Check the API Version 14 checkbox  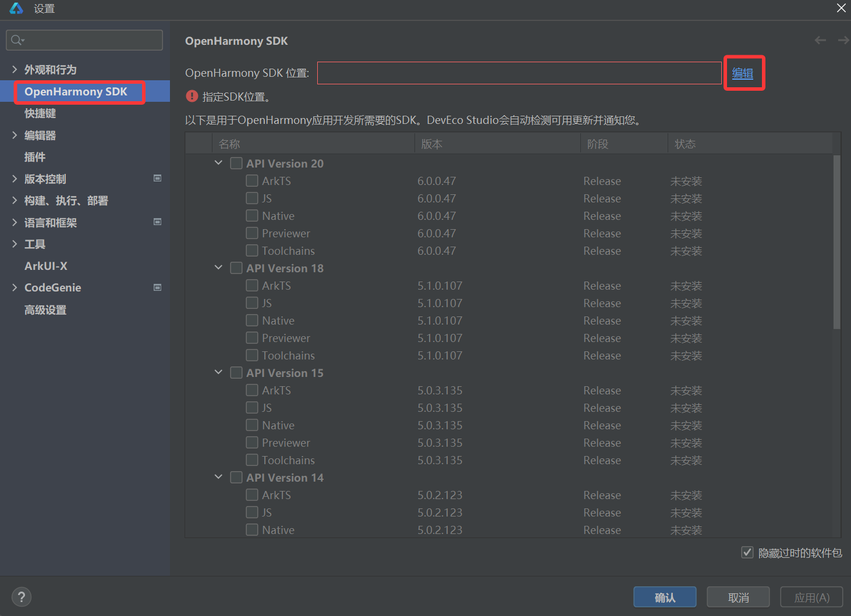(236, 478)
